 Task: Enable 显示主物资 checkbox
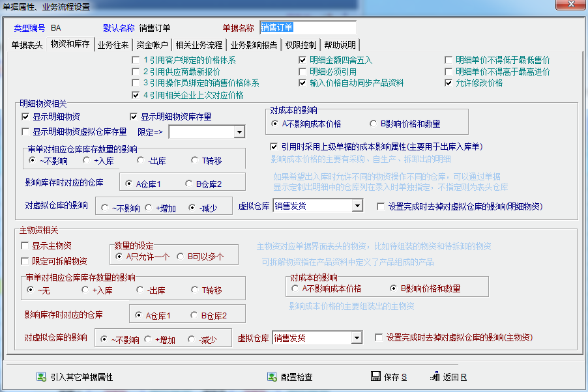(25, 246)
